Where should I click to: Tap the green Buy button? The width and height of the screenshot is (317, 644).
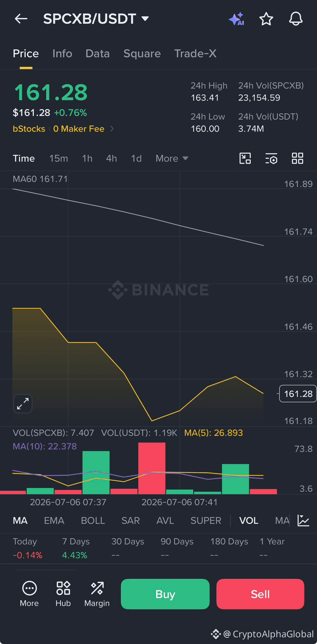[x=165, y=594]
